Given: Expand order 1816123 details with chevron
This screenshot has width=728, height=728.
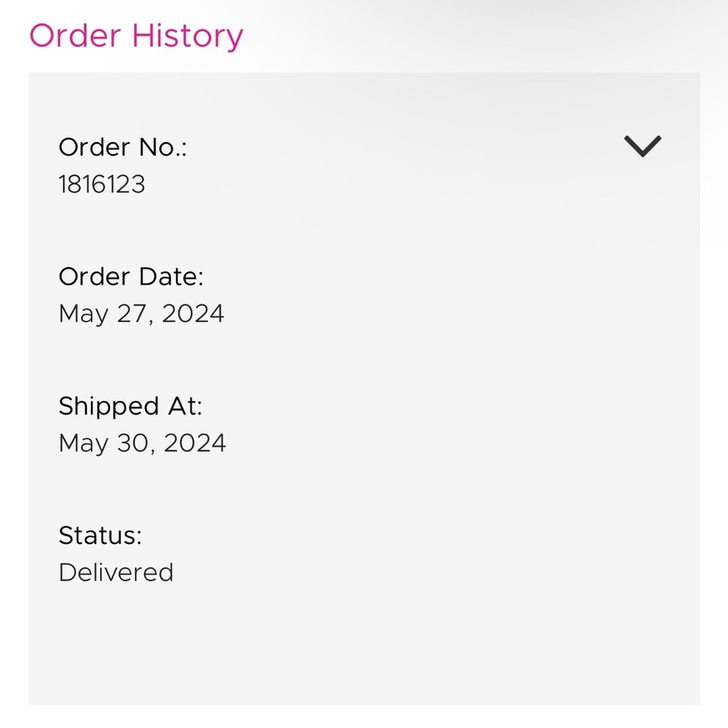Looking at the screenshot, I should pos(642,146).
